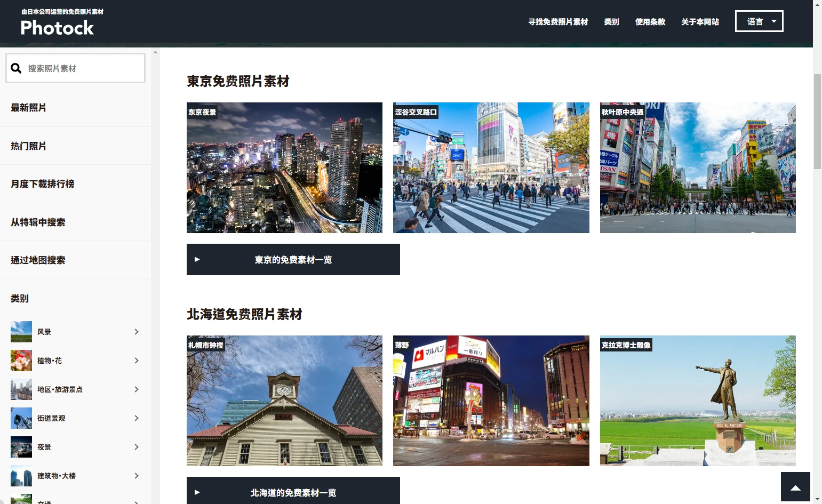Click the Photock logo
This screenshot has width=822, height=504.
click(x=57, y=27)
